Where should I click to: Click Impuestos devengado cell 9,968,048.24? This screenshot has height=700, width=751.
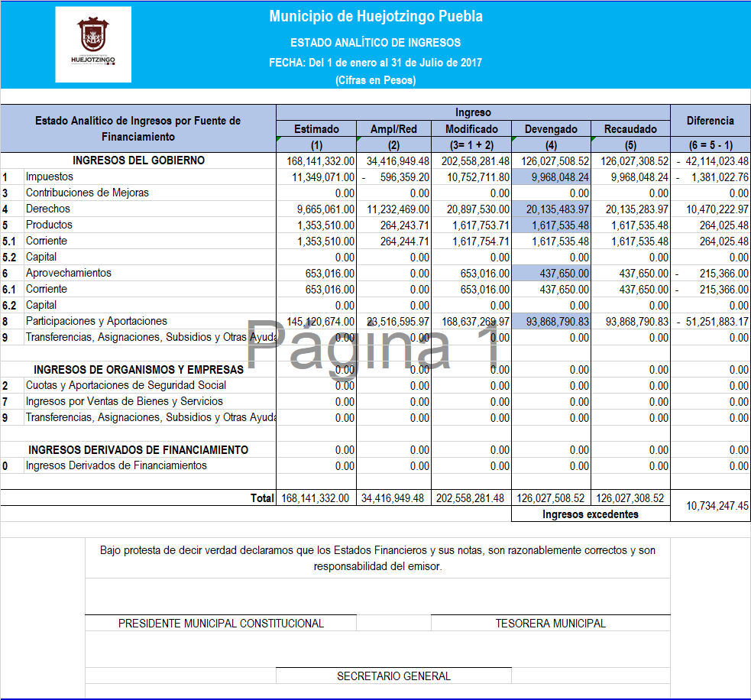coord(551,177)
